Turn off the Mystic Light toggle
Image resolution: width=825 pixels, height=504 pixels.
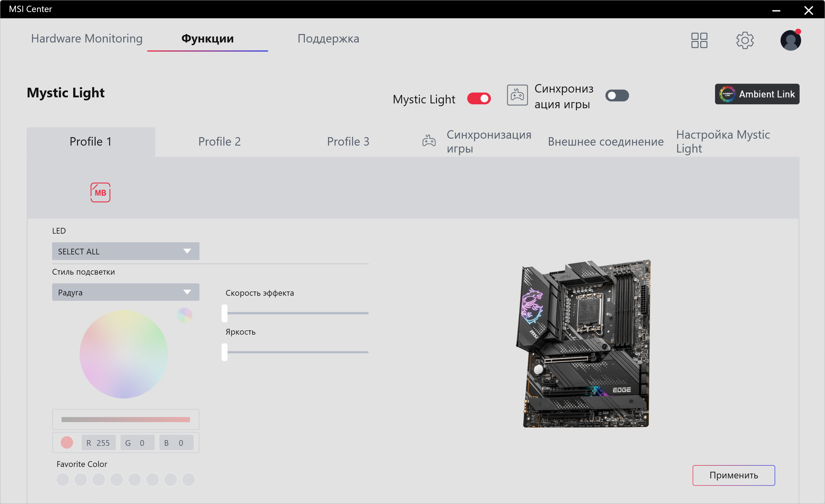pos(479,99)
